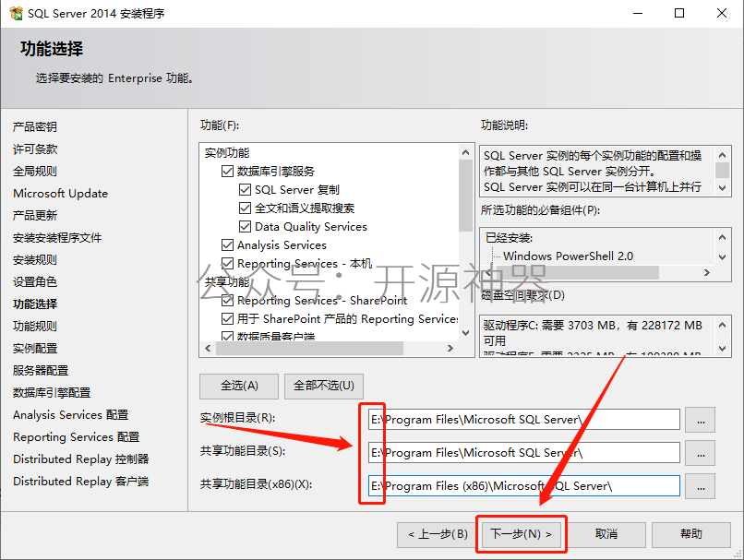This screenshot has width=744, height=560.
Task: Select the Windows PowerShell 2.0 entry
Action: 568,256
